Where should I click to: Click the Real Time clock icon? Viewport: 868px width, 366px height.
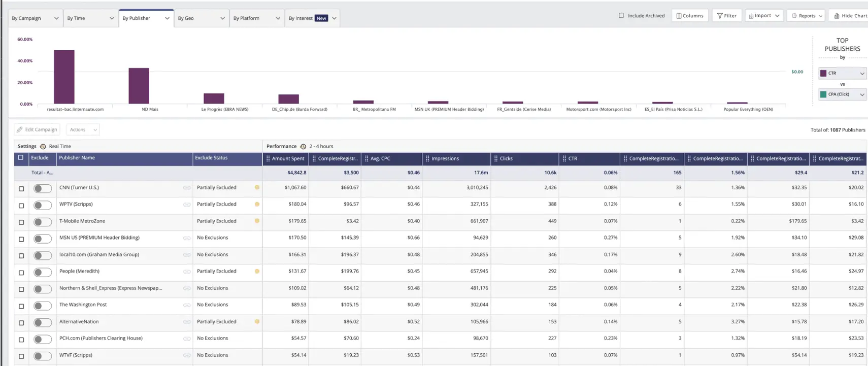(x=43, y=147)
